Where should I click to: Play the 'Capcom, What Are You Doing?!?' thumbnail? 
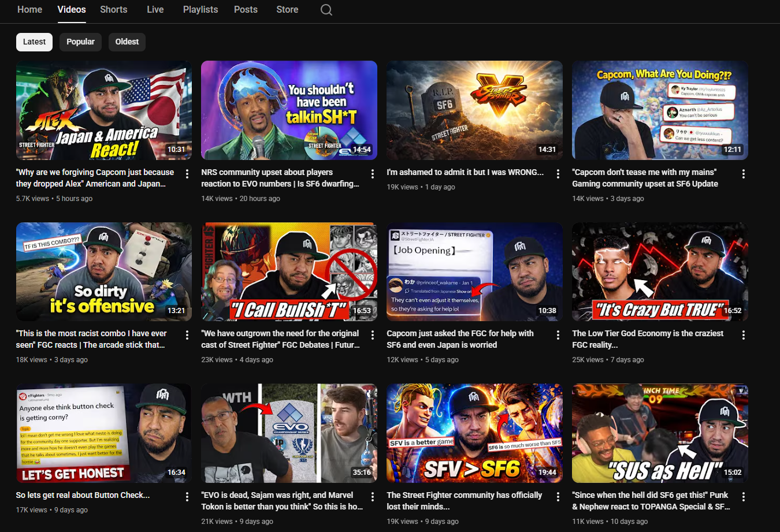(660, 110)
